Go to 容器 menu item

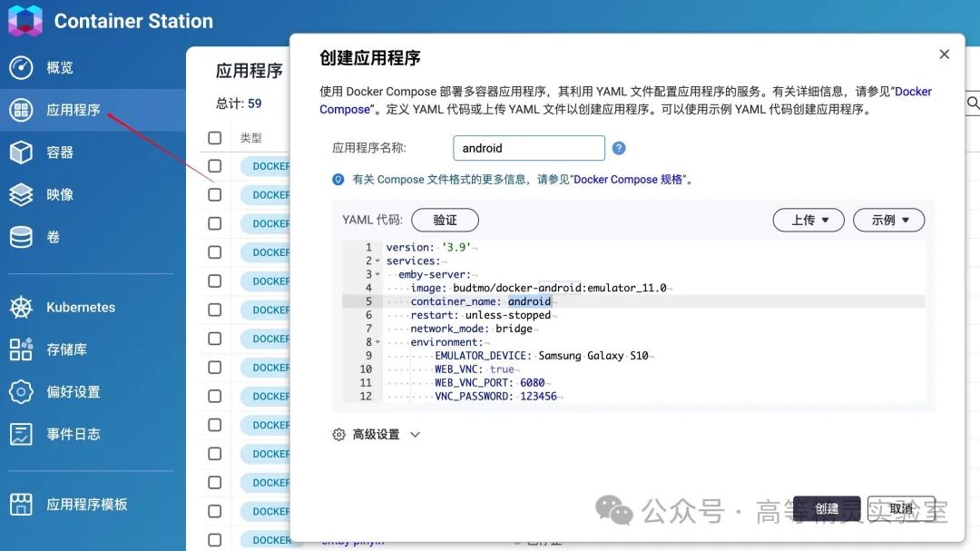pyautogui.click(x=60, y=153)
